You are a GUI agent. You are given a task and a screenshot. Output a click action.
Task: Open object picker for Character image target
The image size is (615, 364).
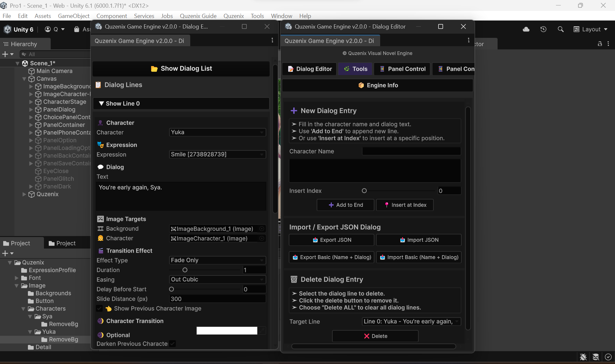coord(261,238)
